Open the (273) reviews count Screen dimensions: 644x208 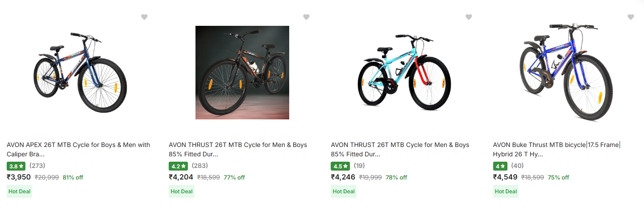(37, 166)
